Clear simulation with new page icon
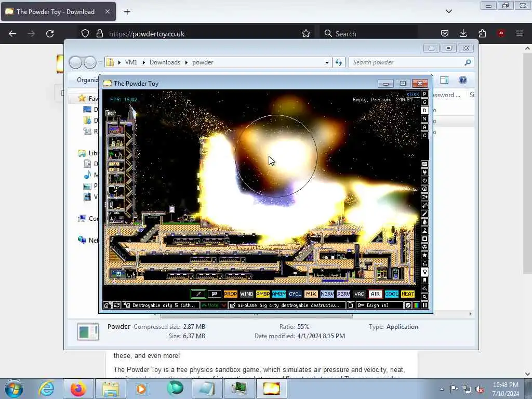532x399 pixels. click(351, 305)
